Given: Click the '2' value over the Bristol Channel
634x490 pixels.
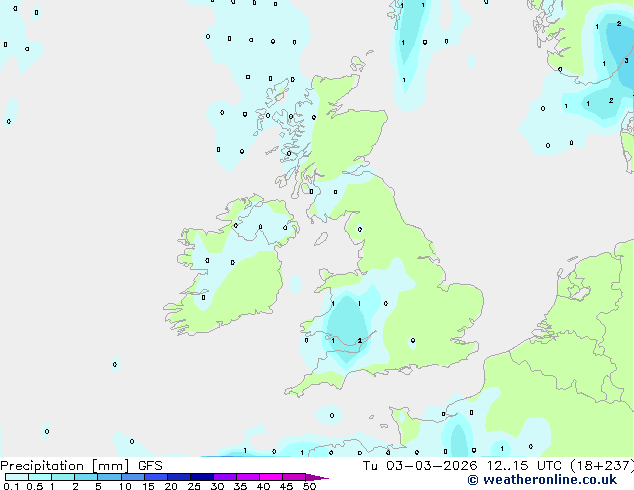Looking at the screenshot, I should point(359,341).
